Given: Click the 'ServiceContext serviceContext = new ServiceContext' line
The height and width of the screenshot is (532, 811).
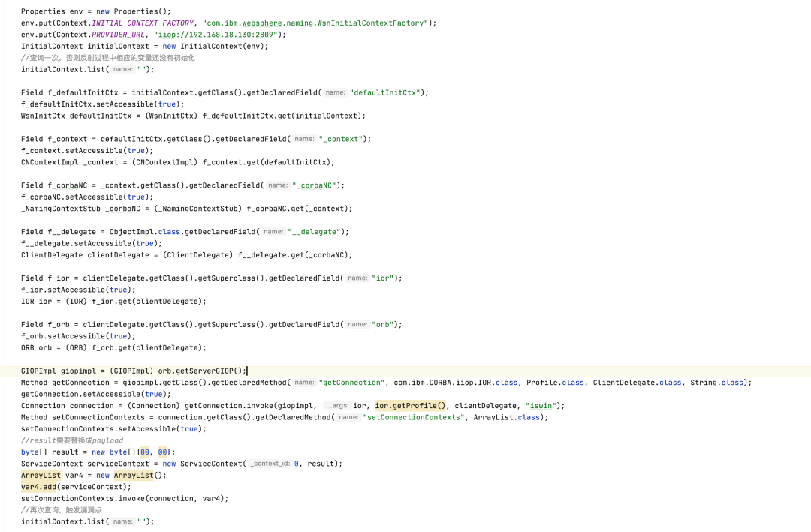Looking at the screenshot, I should tap(182, 464).
